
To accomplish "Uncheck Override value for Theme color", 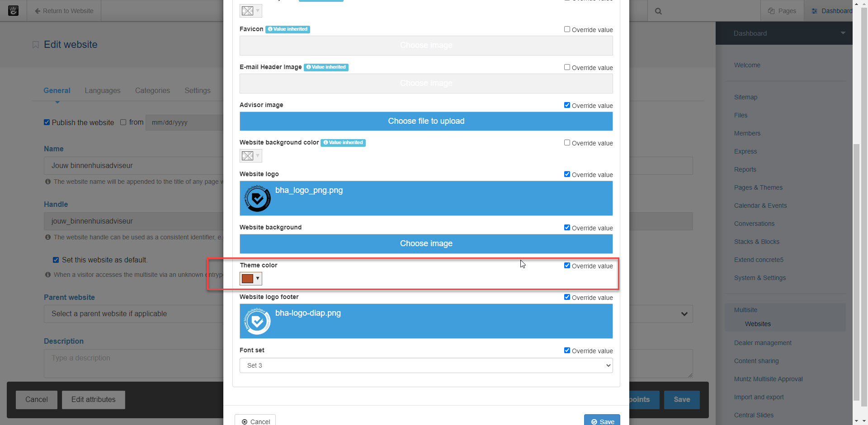I will coord(567,266).
